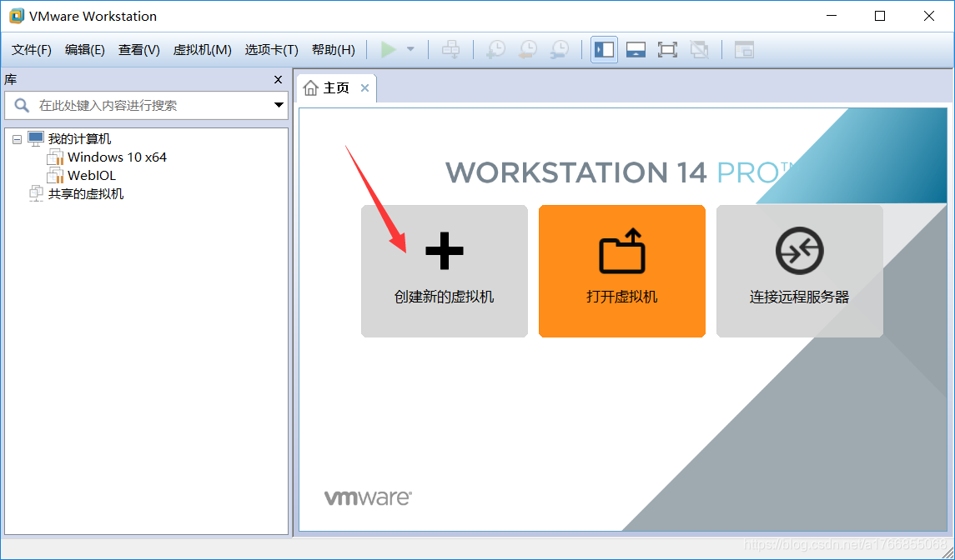955x560 pixels.
Task: Select 我的计算机 in the library tree
Action: [80, 139]
